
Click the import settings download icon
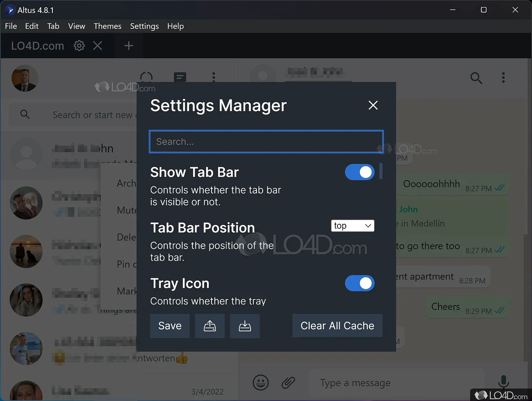click(245, 326)
